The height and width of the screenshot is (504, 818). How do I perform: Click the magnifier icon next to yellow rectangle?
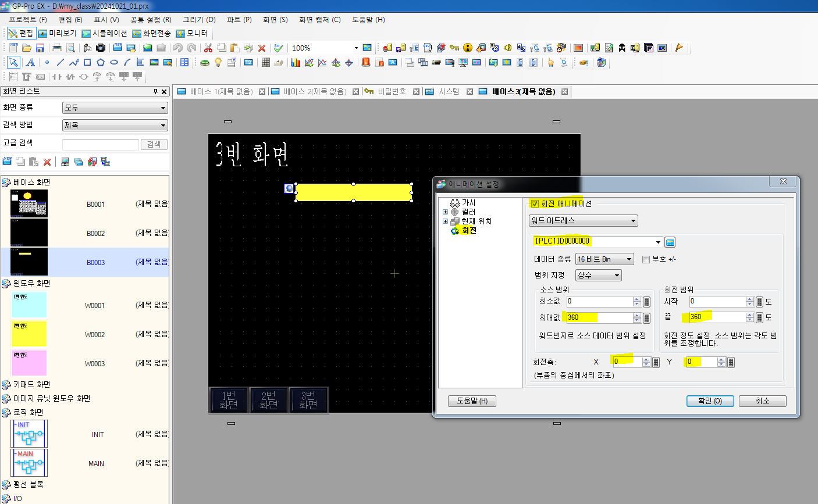click(x=289, y=188)
